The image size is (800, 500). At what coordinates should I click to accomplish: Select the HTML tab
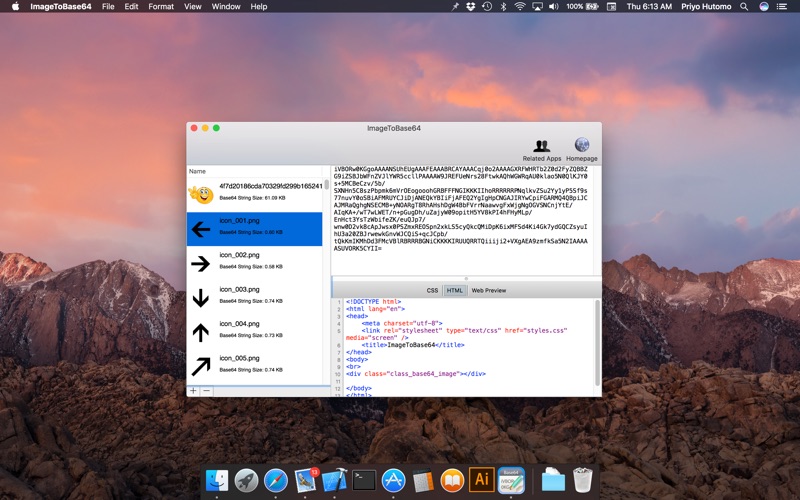454,290
